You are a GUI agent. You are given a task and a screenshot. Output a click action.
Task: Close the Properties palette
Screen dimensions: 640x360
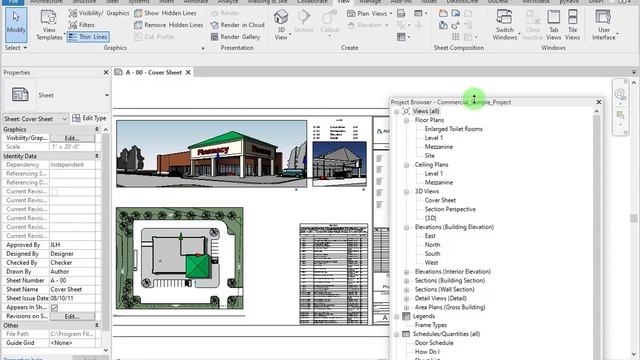click(106, 72)
